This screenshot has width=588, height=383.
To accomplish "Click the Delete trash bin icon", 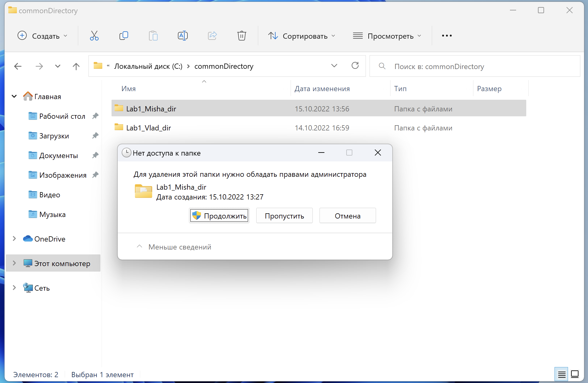I will click(x=241, y=36).
